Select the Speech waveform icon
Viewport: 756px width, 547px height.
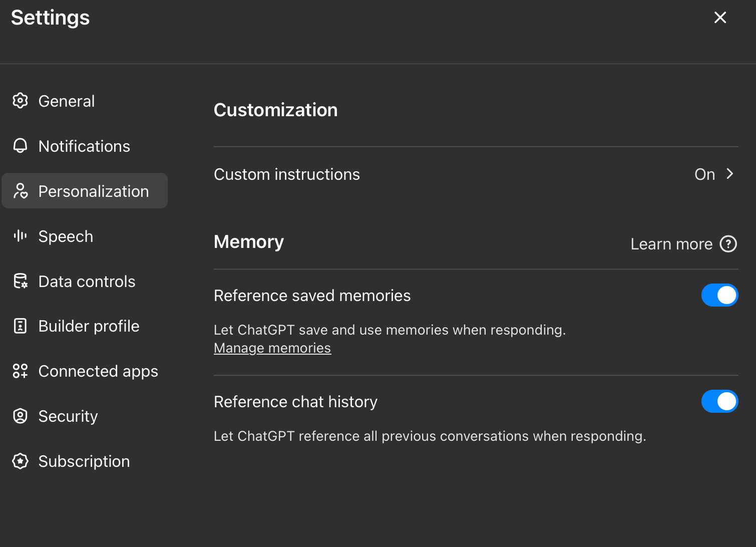pyautogui.click(x=21, y=236)
